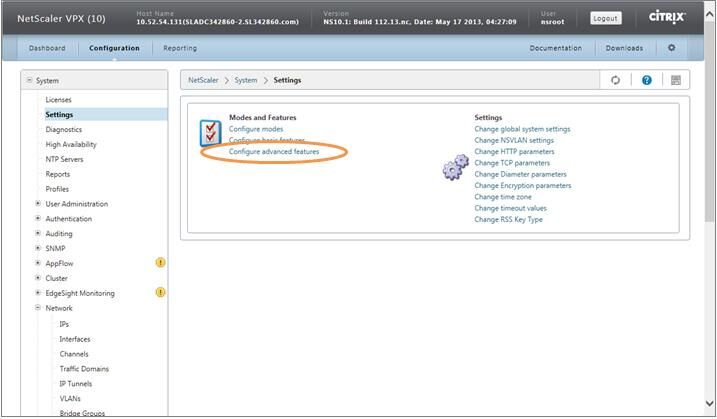
Task: Expand the Cluster node
Action: (x=38, y=278)
